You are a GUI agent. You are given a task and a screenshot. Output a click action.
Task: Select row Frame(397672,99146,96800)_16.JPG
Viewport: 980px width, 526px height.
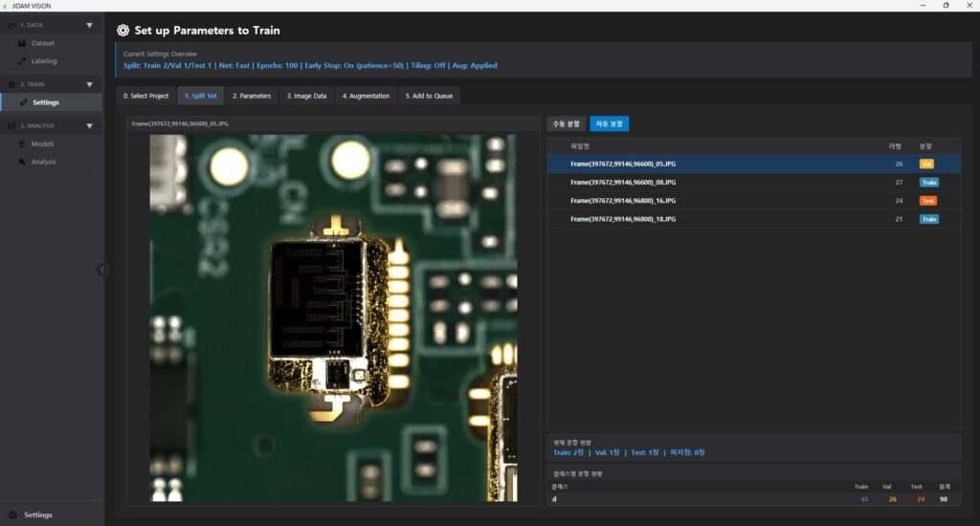(754, 201)
